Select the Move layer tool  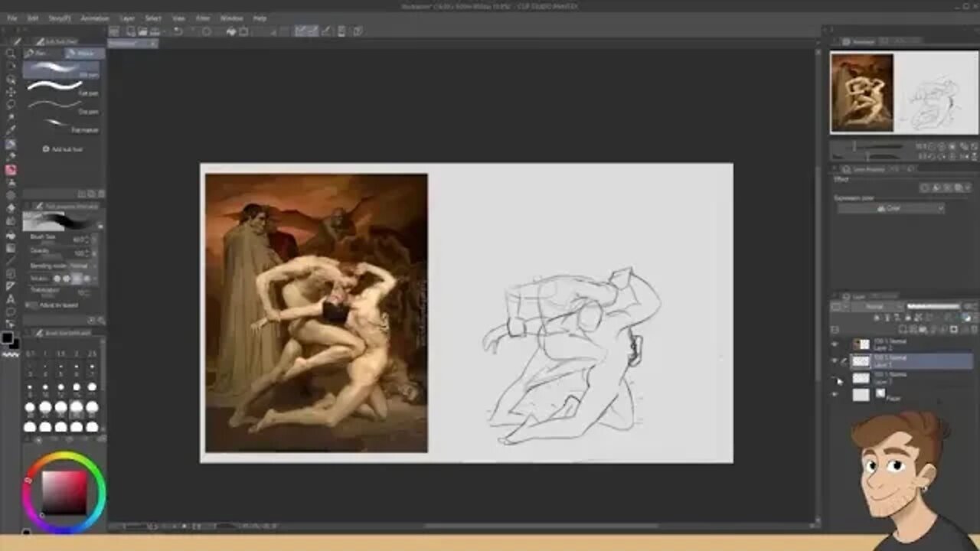tap(11, 92)
